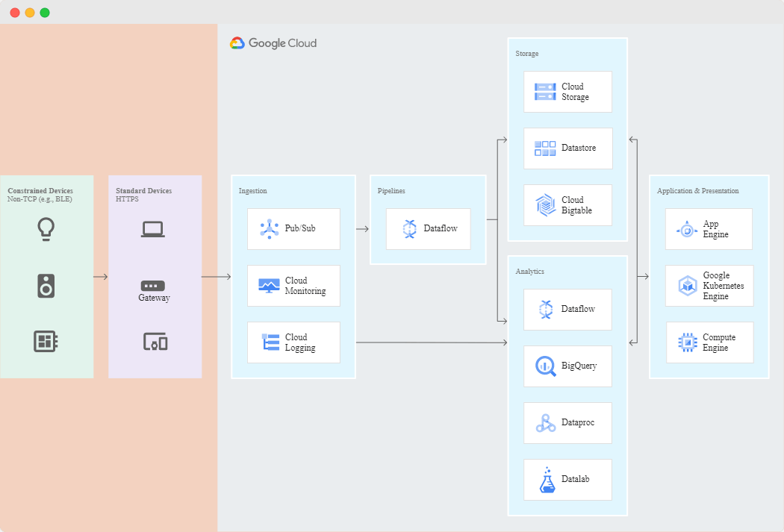The width and height of the screenshot is (784, 532).
Task: Select the phone and tablet devices icon
Action: tap(155, 342)
